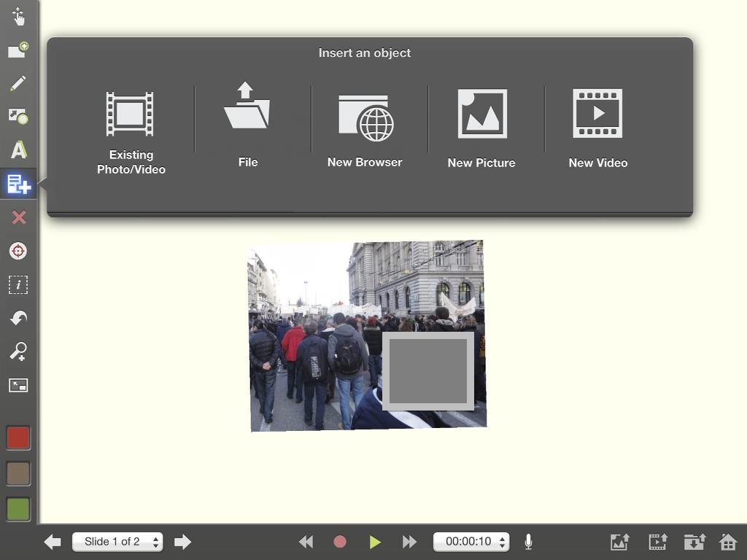Select the hand pointer tool

click(x=18, y=16)
